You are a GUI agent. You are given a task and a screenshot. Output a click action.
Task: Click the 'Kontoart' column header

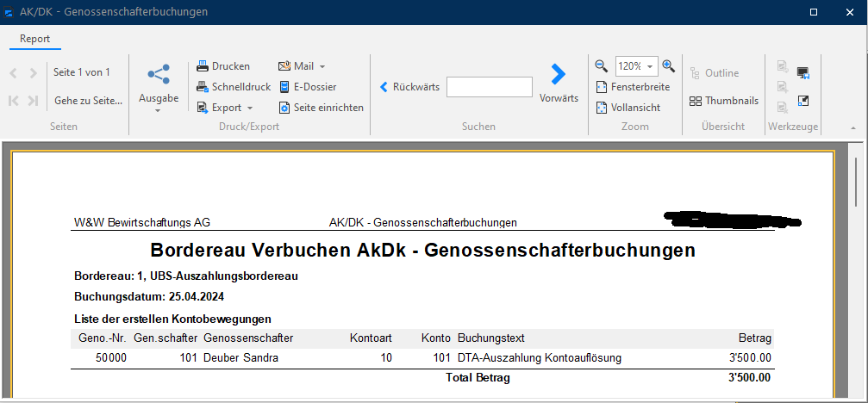coord(371,338)
